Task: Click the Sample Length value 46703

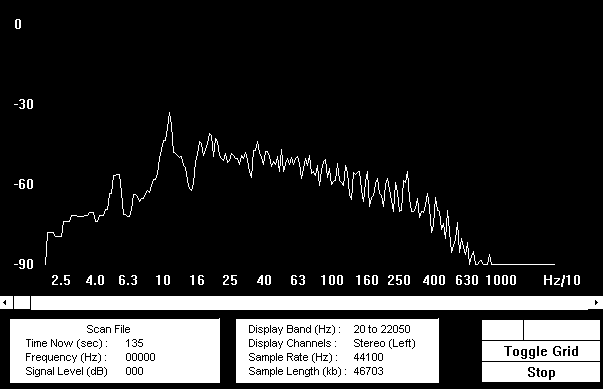Action: [368, 371]
